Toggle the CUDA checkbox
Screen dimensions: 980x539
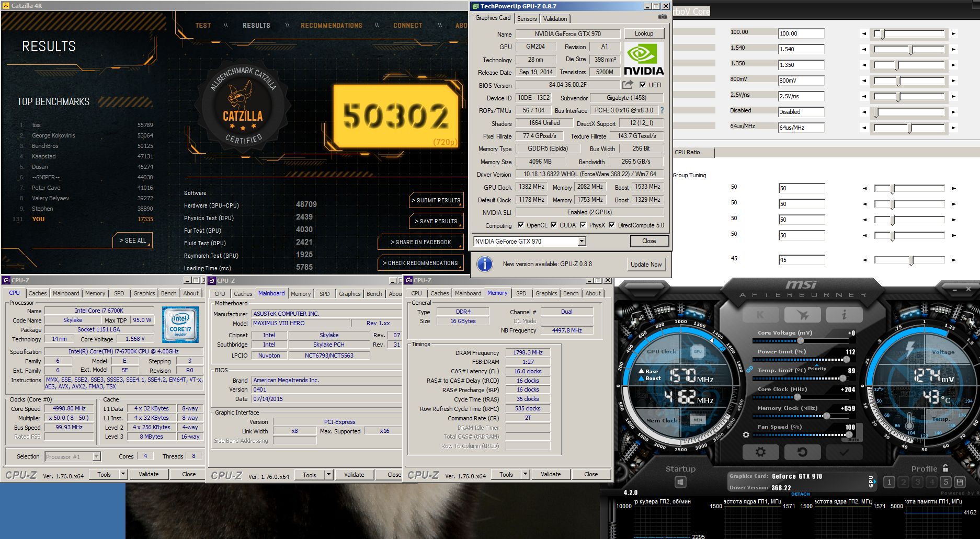pos(554,225)
